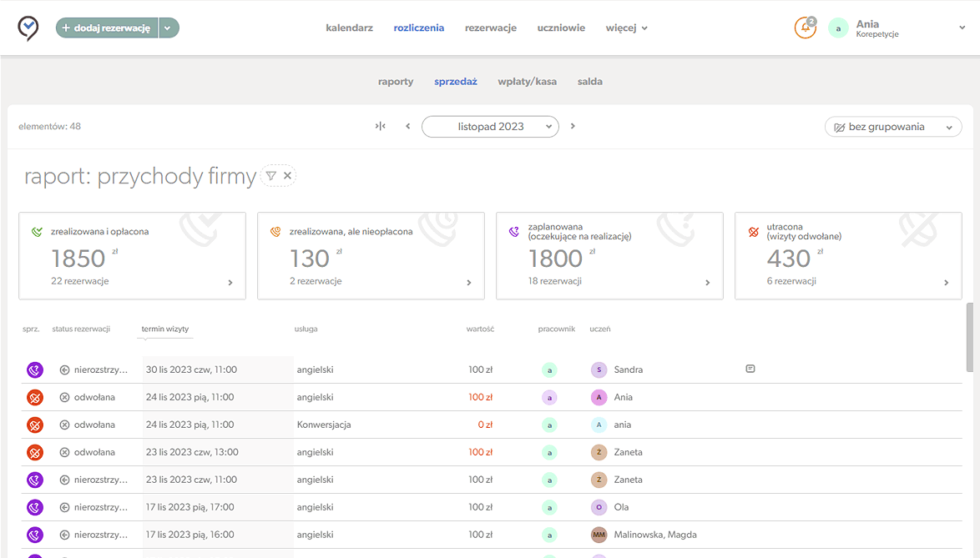This screenshot has height=558, width=980.
Task: Click the filter funnel icon beside report title
Action: (x=270, y=176)
